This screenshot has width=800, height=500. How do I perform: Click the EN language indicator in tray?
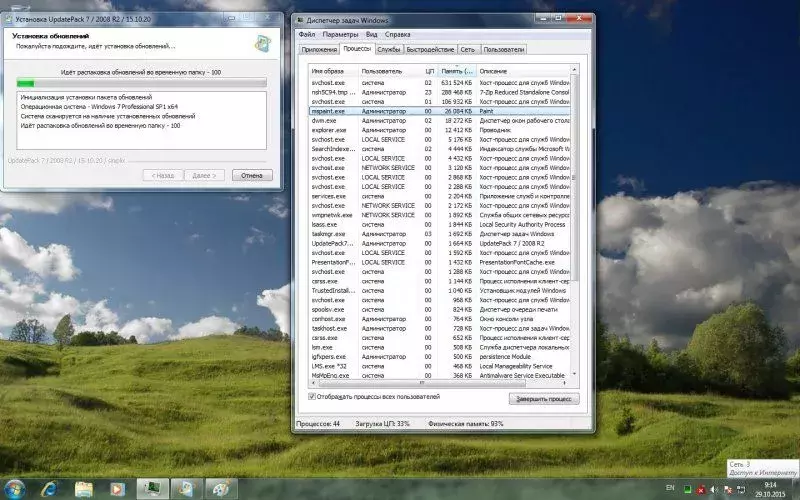[x=670, y=488]
